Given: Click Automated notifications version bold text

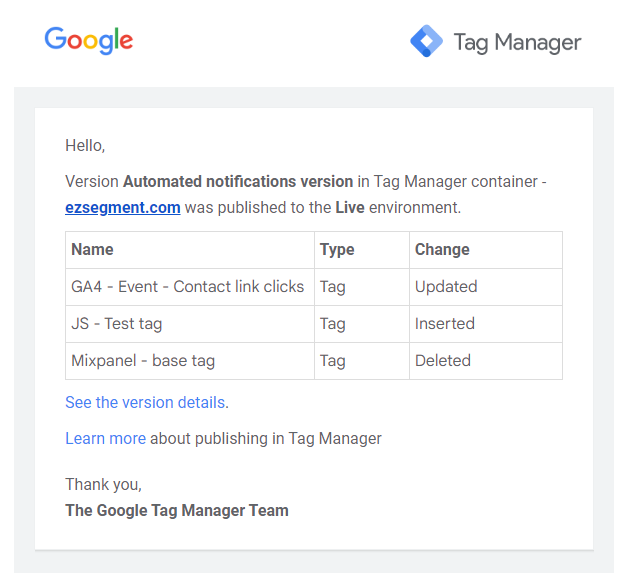Looking at the screenshot, I should pos(238,182).
